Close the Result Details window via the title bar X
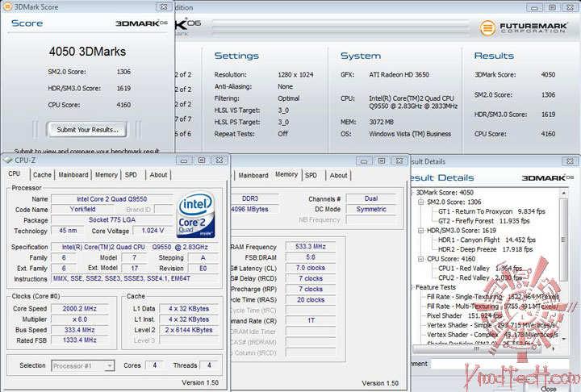This screenshot has height=392, width=581. (x=571, y=161)
